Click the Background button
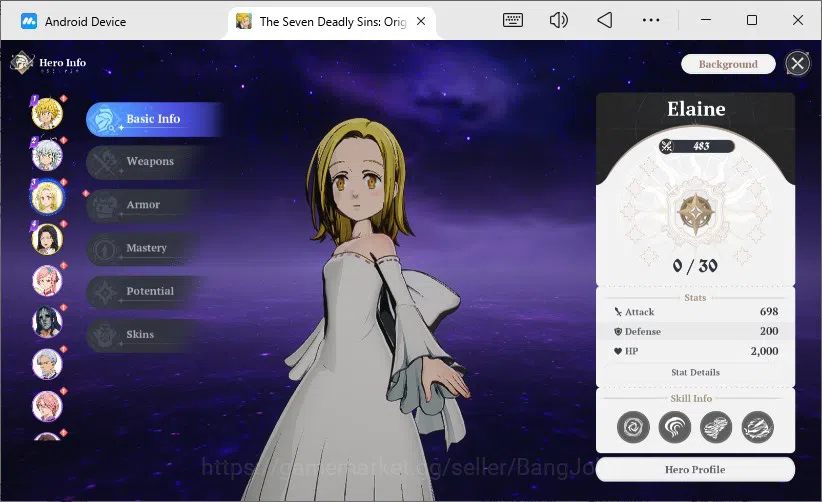The height and width of the screenshot is (502, 822). (728, 64)
